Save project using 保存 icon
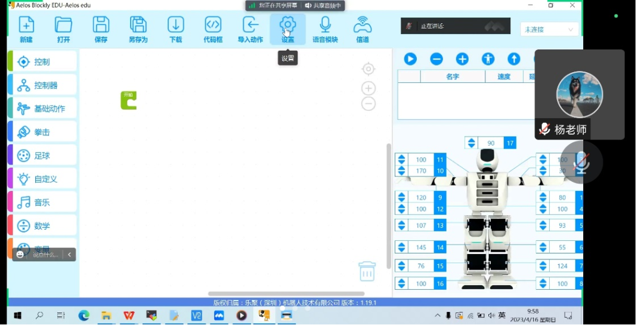 coord(101,29)
